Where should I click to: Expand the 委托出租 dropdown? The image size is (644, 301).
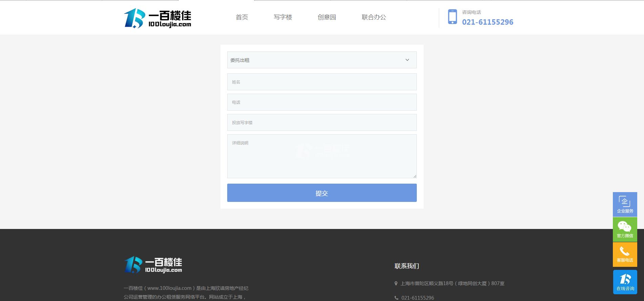click(322, 60)
